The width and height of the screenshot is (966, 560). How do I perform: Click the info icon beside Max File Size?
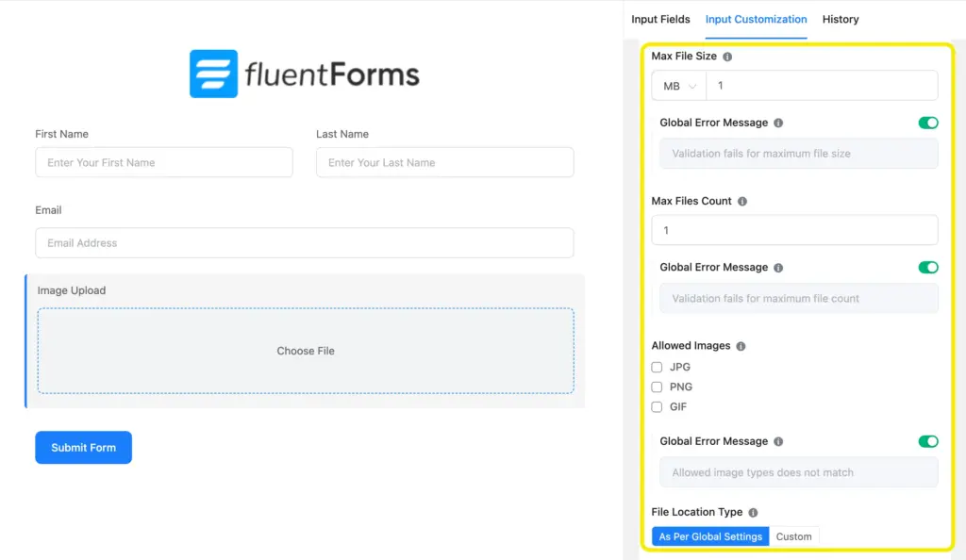click(727, 57)
